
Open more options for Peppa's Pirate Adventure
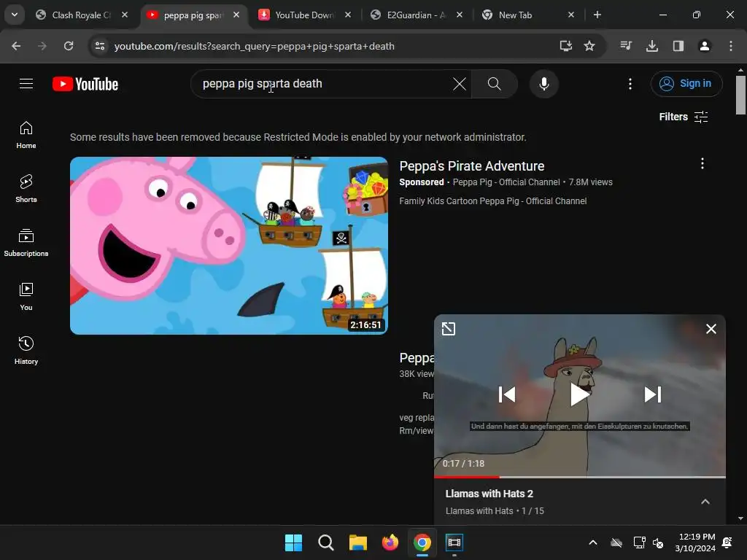pos(702,164)
